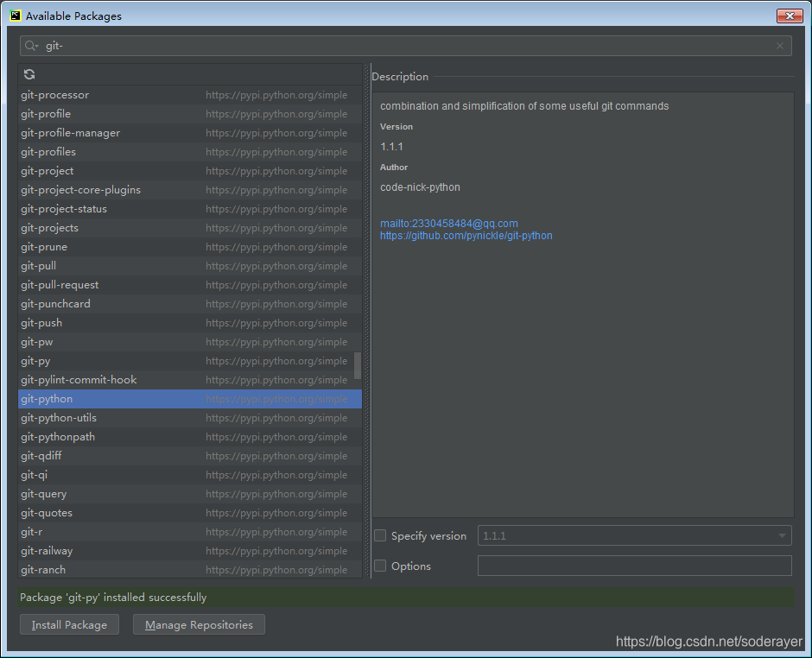Click the Options input field

point(635,566)
